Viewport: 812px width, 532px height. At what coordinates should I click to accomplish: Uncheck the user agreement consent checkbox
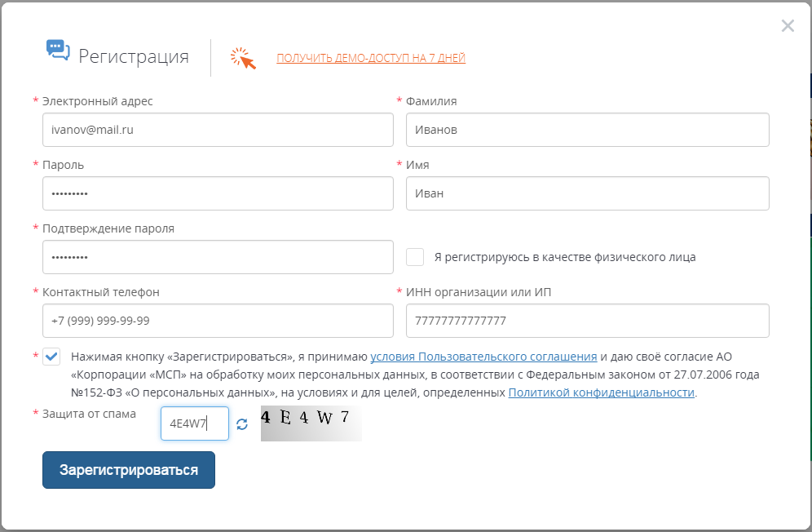pyautogui.click(x=51, y=357)
